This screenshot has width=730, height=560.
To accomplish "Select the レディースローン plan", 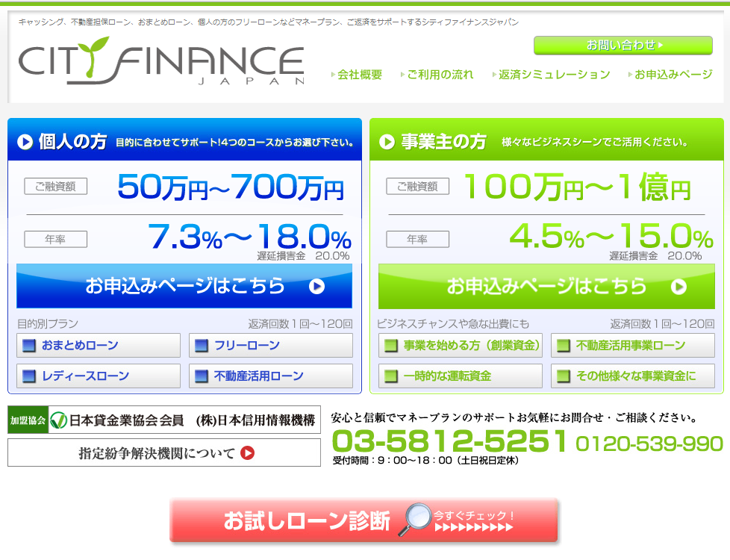I will pyautogui.click(x=99, y=376).
